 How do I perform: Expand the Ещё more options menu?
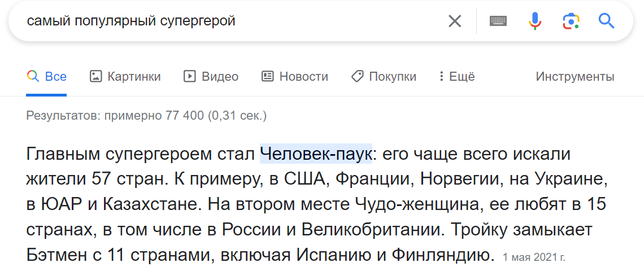[x=456, y=76]
